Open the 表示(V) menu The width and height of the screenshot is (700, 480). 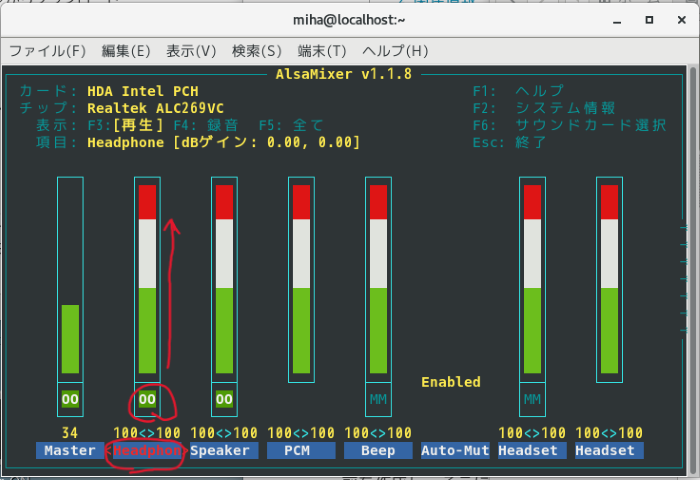(191, 51)
